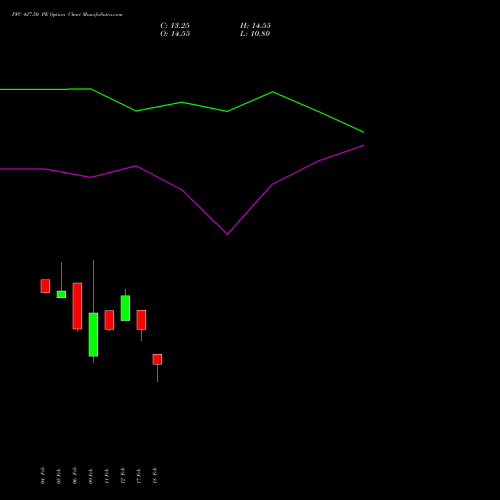
Task: Select the 17 Feb date label
Action: (139, 476)
